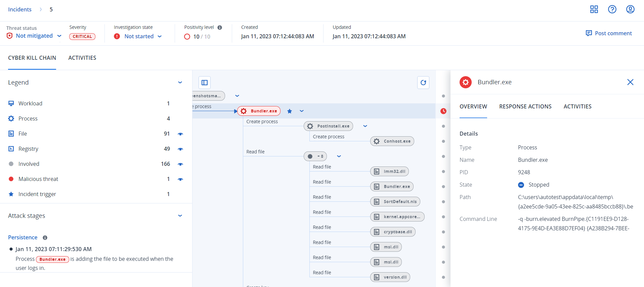Image resolution: width=644 pixels, height=287 pixels.
Task: Click the incident trigger star beside Bundler.exe
Action: coord(290,111)
